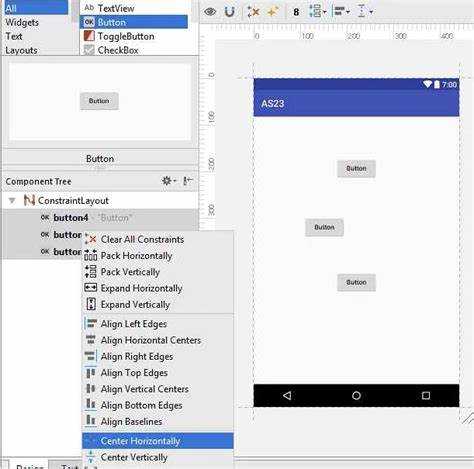Screen dimensions: 474x469
Task: Open Widgets palette category
Action: (x=22, y=22)
